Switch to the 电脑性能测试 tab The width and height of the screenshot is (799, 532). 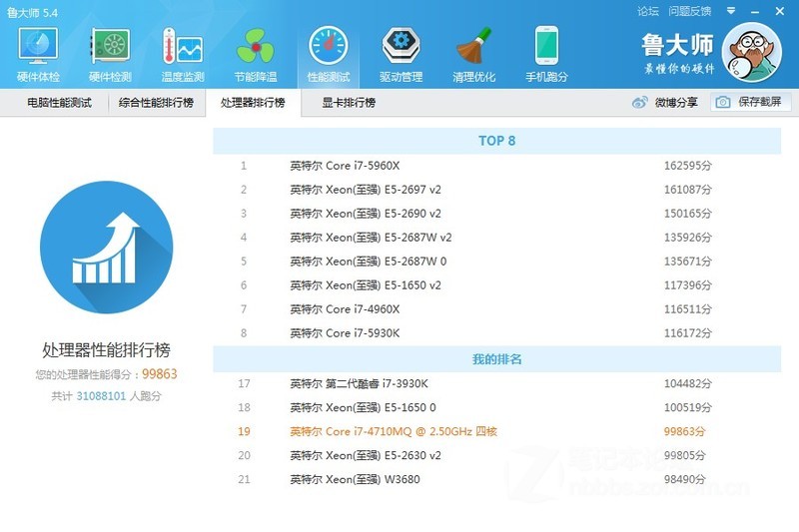point(59,103)
